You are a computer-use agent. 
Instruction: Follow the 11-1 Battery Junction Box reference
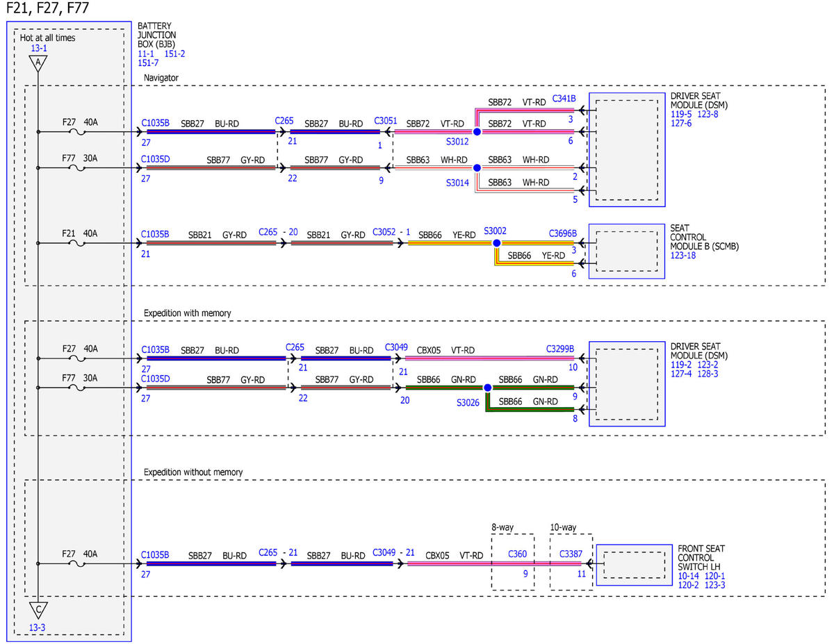146,53
